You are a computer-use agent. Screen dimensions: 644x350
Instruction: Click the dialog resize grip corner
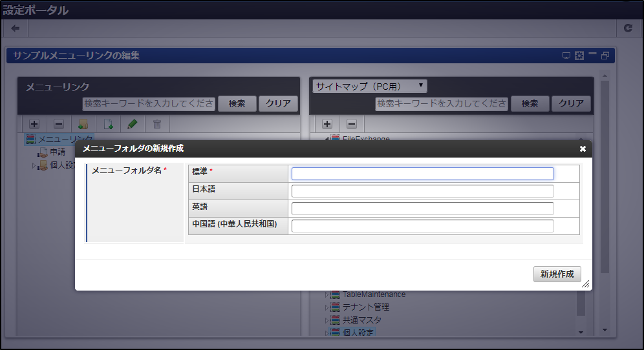tap(586, 284)
